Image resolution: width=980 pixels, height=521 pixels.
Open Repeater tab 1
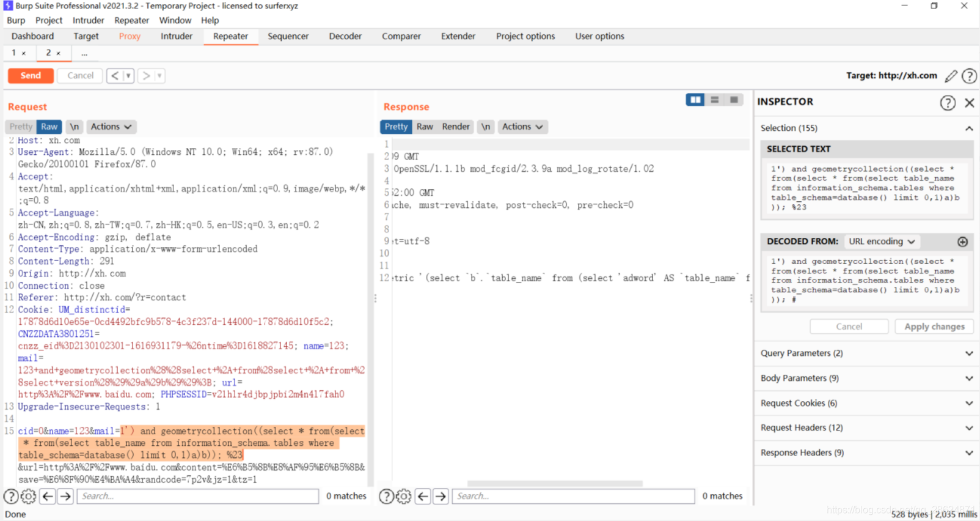point(13,53)
